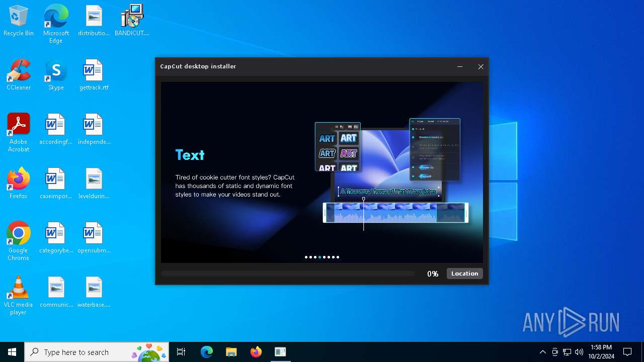Open the CCleaner desktop shortcut
This screenshot has height=362, width=644.
click(x=19, y=75)
